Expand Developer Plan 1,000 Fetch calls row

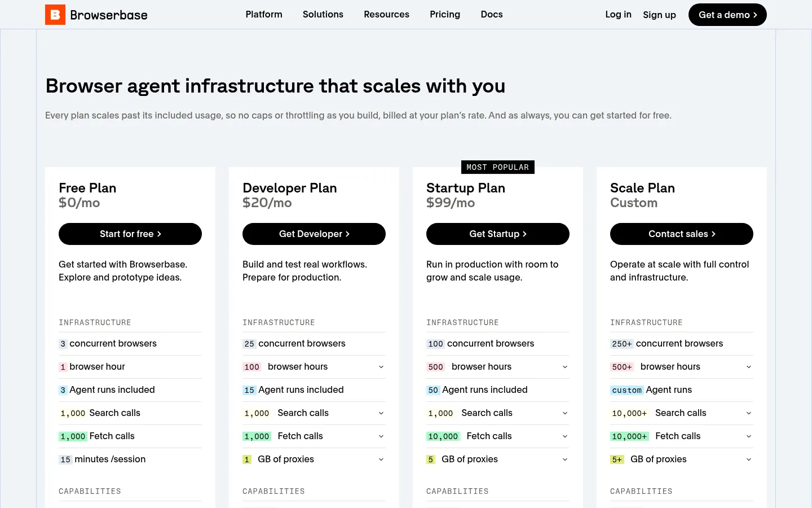click(x=314, y=436)
